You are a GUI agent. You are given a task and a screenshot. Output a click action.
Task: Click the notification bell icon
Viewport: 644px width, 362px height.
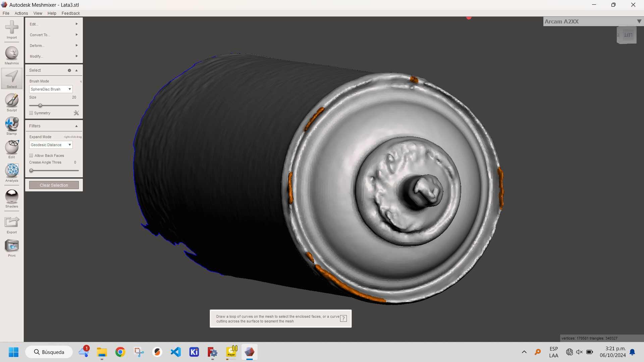(632, 352)
